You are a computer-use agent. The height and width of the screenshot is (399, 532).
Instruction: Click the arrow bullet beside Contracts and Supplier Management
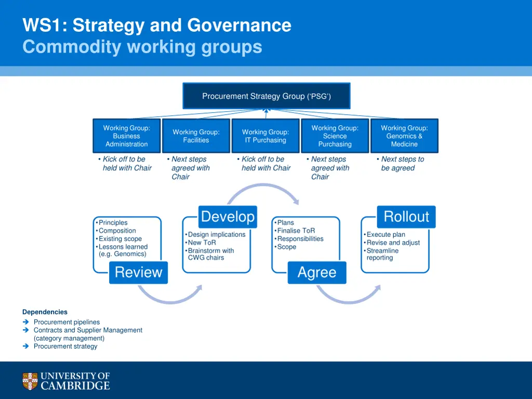26,330
